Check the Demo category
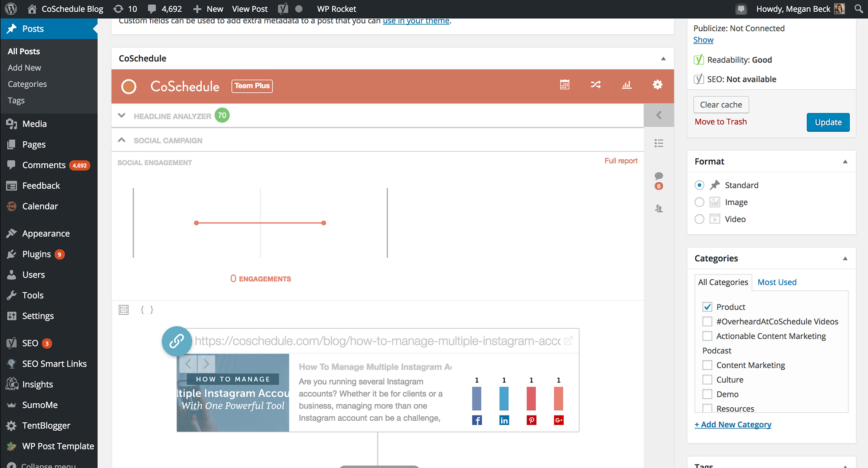The image size is (868, 468). tap(707, 394)
